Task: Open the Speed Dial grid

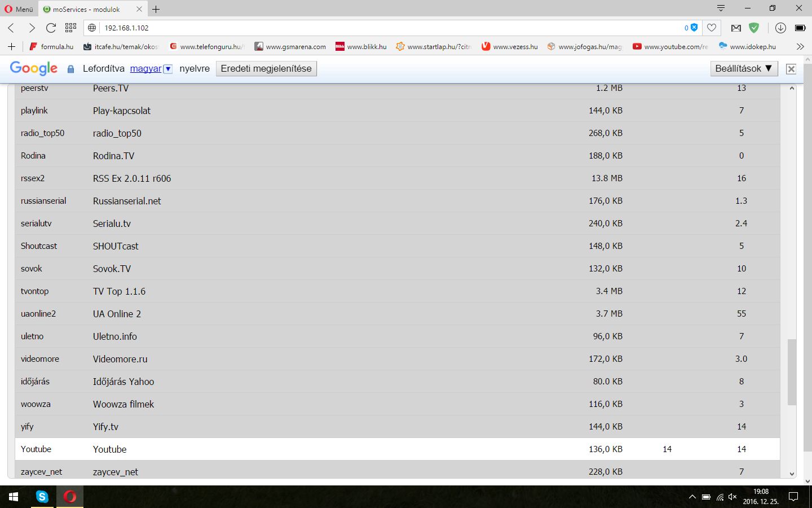Action: click(x=70, y=28)
